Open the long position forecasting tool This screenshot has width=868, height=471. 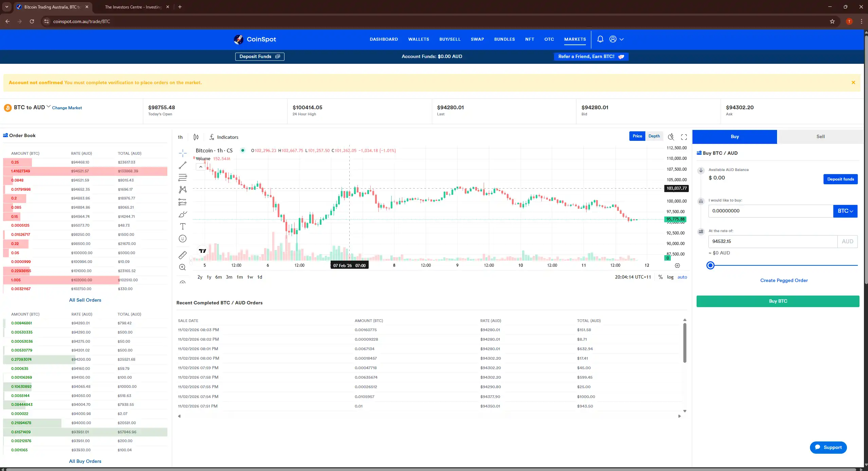point(183,202)
